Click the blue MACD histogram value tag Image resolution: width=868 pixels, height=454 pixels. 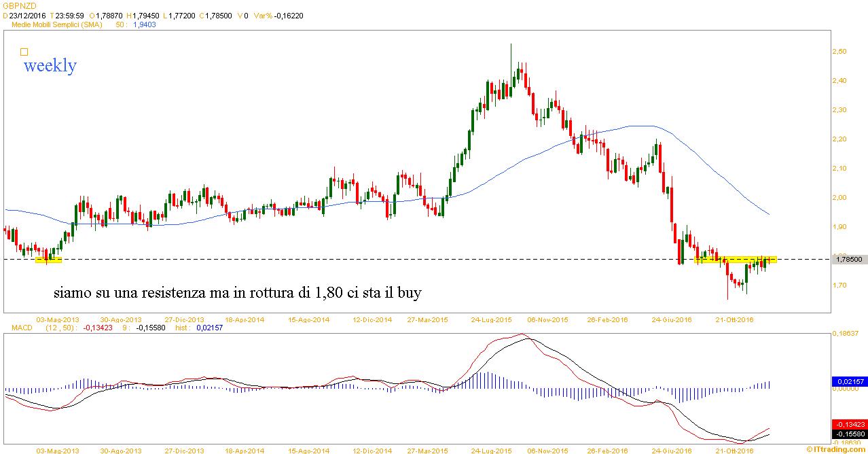point(849,382)
